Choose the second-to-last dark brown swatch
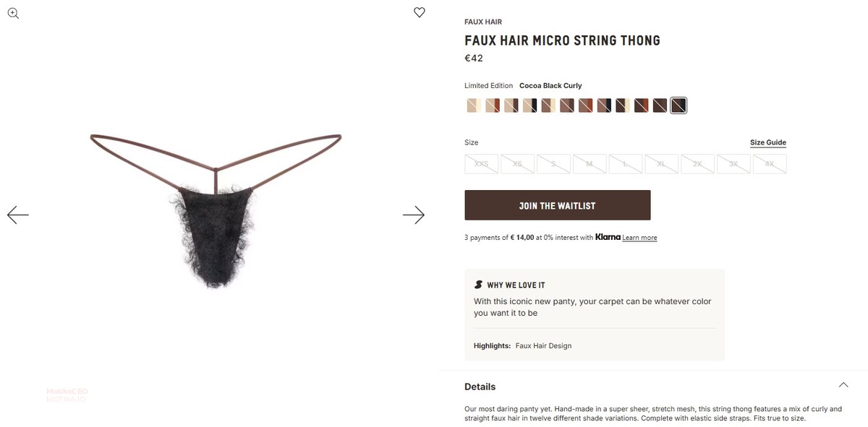This screenshot has width=868, height=427. click(660, 105)
